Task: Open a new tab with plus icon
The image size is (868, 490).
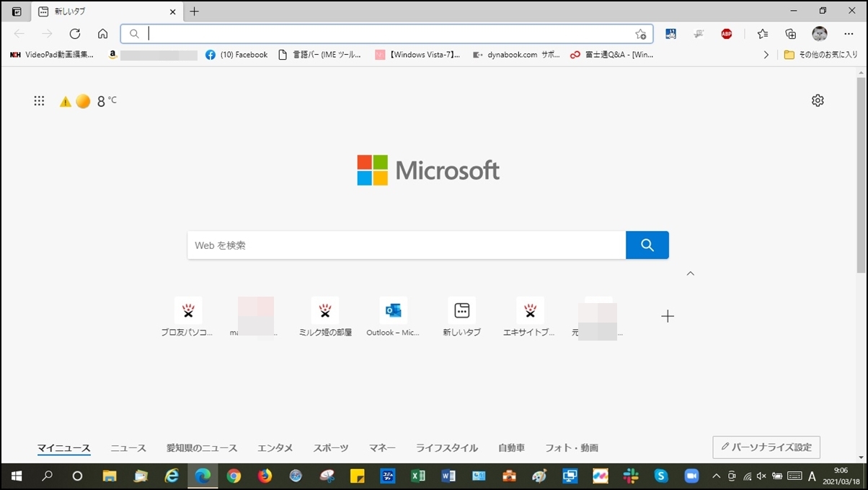Action: pos(194,12)
